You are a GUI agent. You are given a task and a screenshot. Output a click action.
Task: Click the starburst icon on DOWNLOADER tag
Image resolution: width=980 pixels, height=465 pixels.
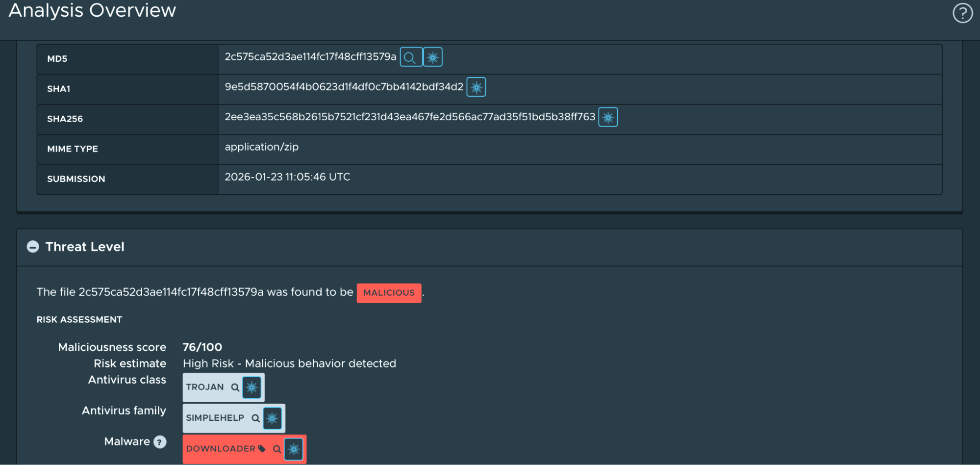click(x=294, y=449)
